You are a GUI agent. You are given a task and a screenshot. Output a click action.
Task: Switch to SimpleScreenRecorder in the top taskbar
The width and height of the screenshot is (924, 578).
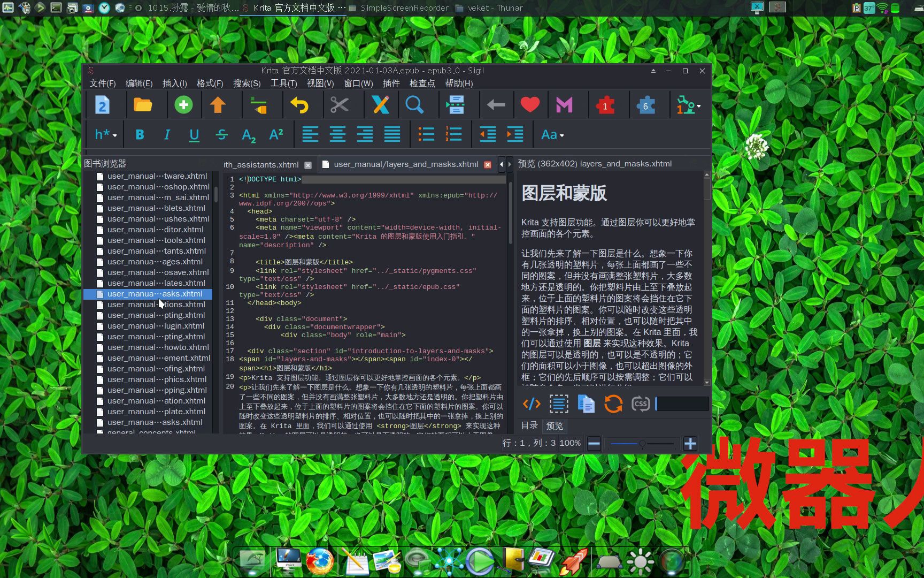[398, 8]
